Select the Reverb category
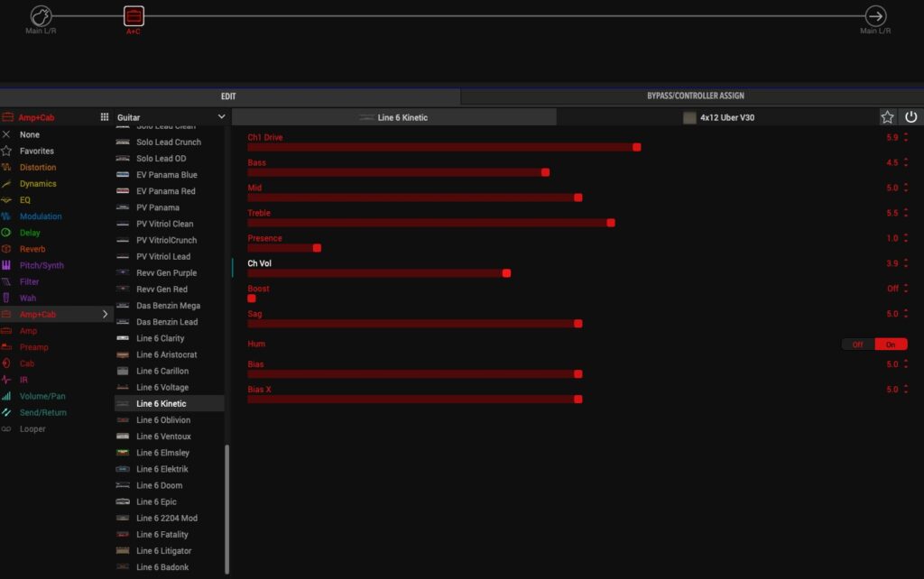Image resolution: width=924 pixels, height=579 pixels. tap(32, 249)
